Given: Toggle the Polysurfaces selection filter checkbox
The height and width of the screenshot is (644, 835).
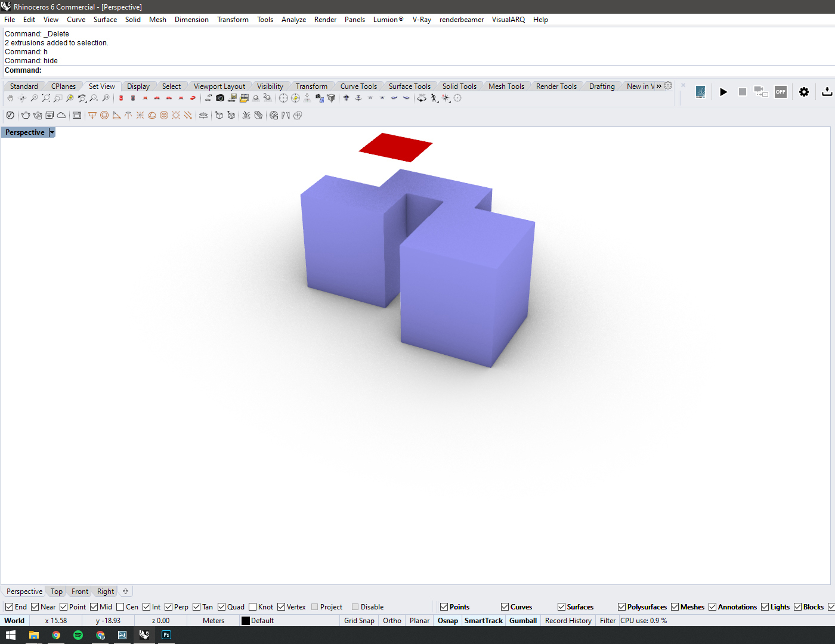Looking at the screenshot, I should coord(622,607).
